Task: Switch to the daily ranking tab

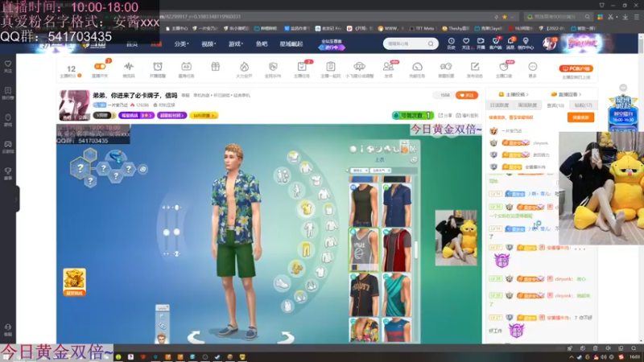Action: [499, 105]
